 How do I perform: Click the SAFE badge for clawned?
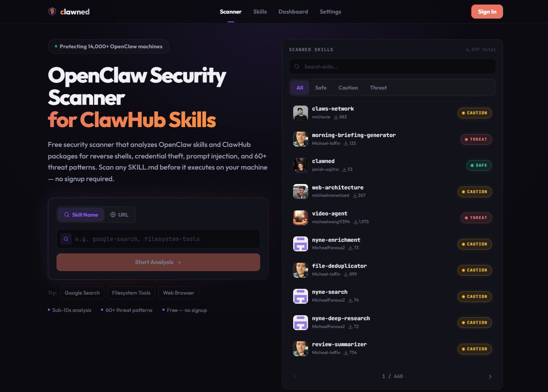(479, 165)
